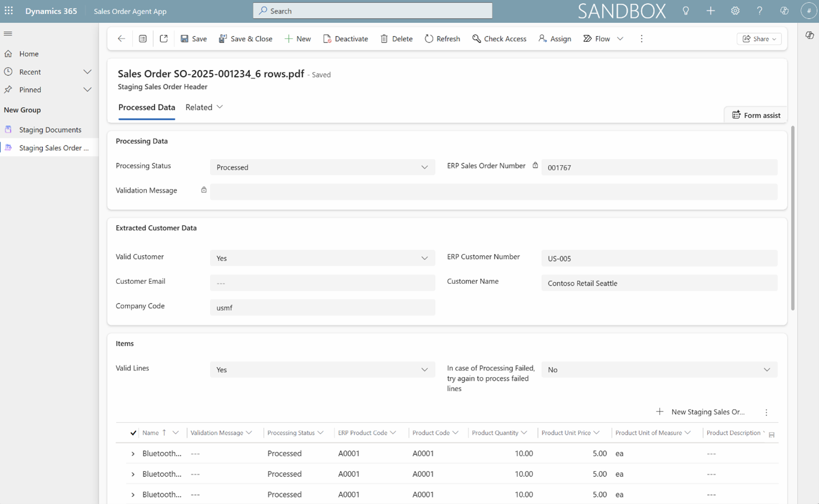Image resolution: width=819 pixels, height=504 pixels.
Task: Select the Processed Data tab
Action: [x=147, y=107]
